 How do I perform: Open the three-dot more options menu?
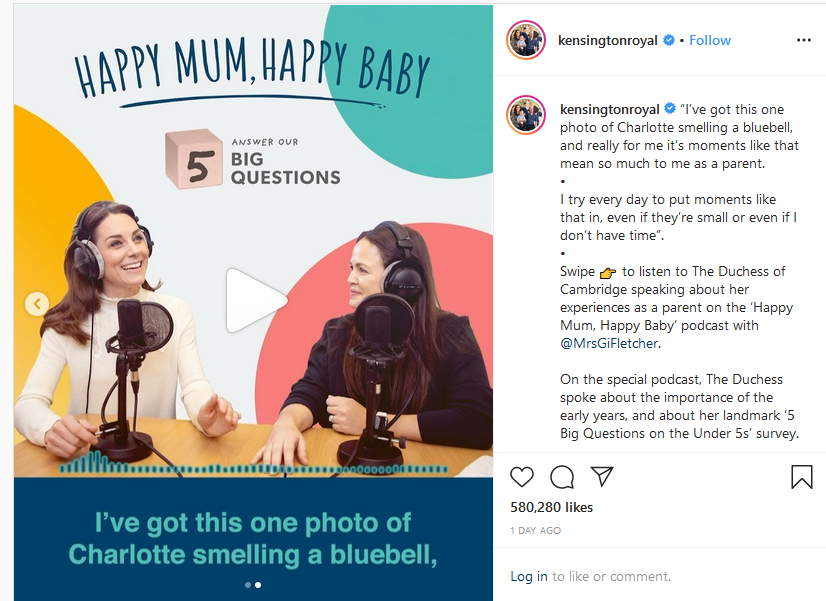tap(803, 40)
